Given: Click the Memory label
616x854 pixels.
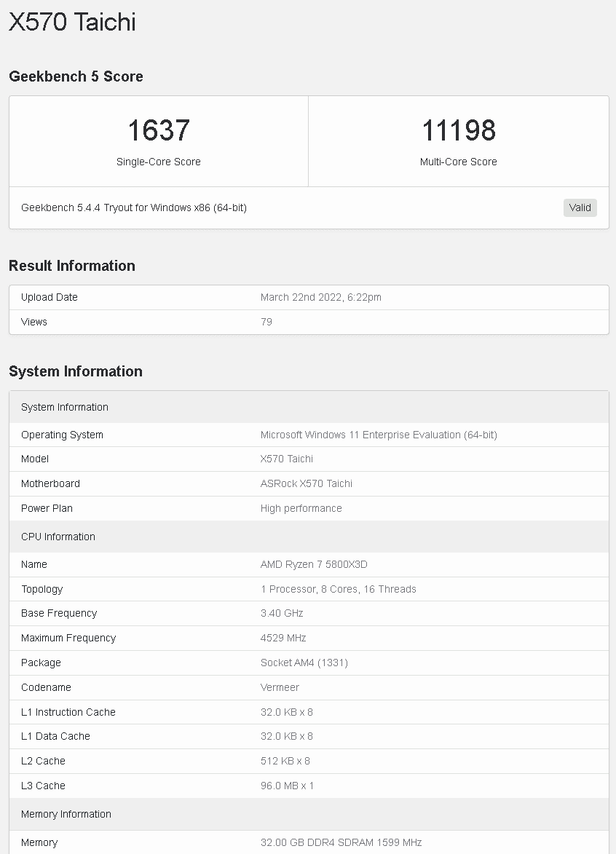Looking at the screenshot, I should point(39,842).
